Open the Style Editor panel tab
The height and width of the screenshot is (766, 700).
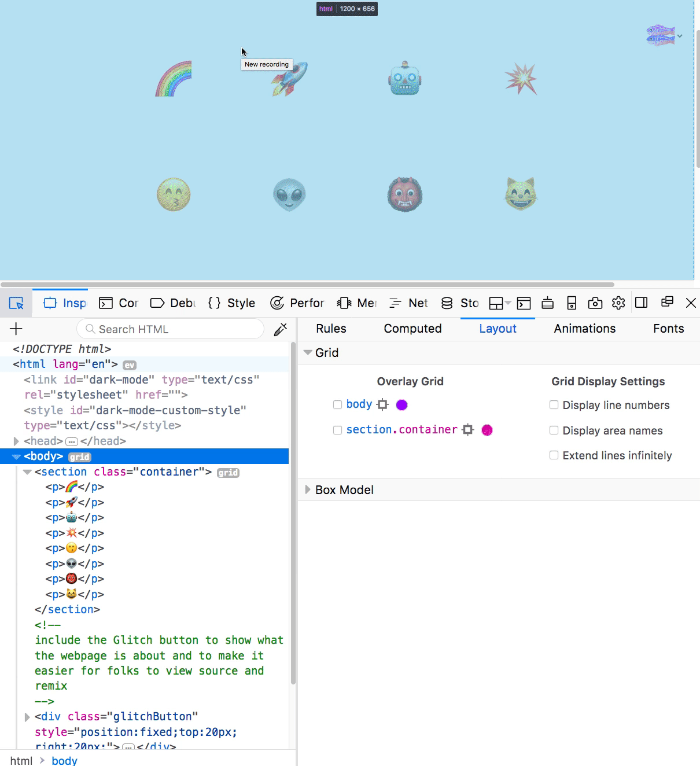tap(232, 303)
